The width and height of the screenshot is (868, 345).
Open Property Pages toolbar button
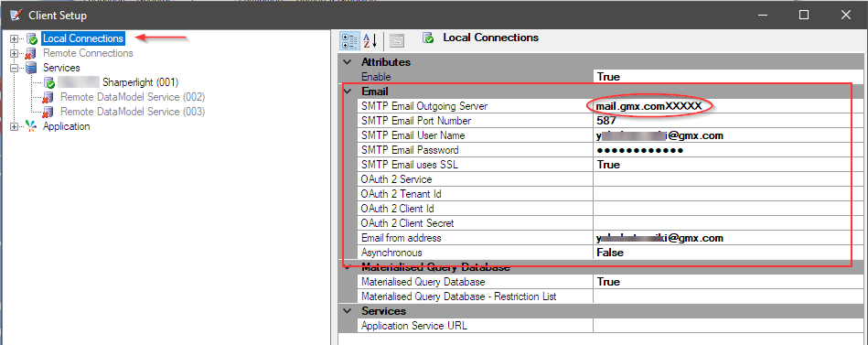coord(397,40)
